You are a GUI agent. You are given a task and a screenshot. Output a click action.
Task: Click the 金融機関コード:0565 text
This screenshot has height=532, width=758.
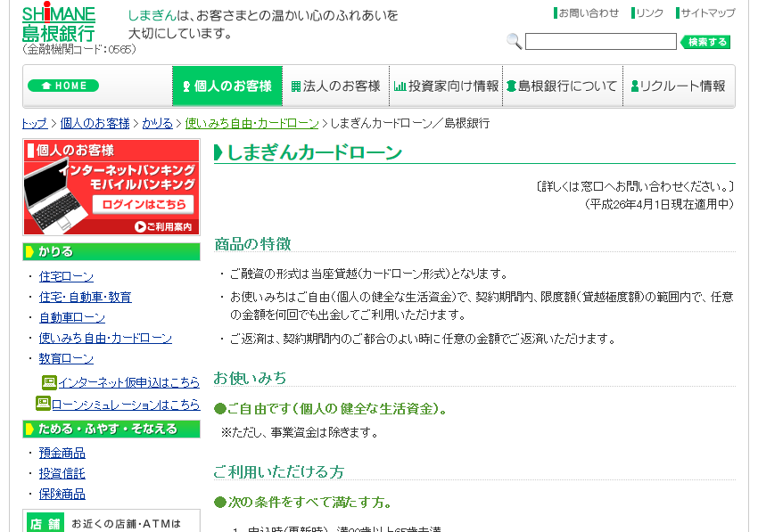coord(79,49)
